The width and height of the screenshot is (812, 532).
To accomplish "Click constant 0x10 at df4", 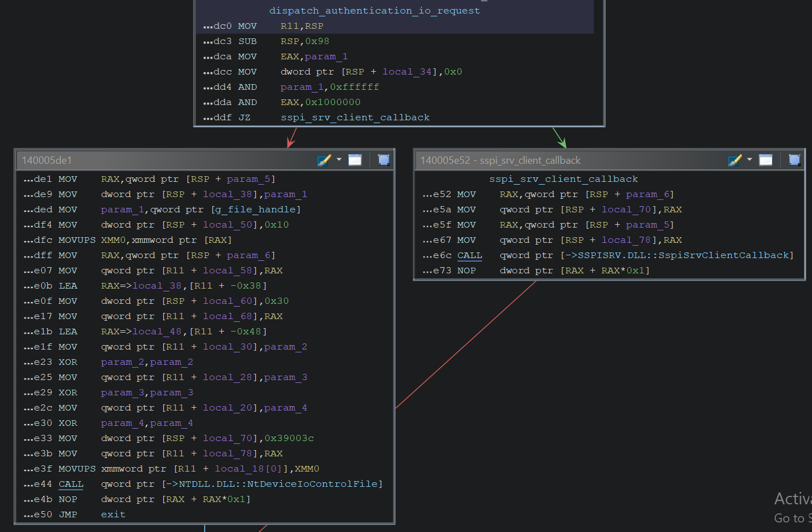I will click(277, 225).
